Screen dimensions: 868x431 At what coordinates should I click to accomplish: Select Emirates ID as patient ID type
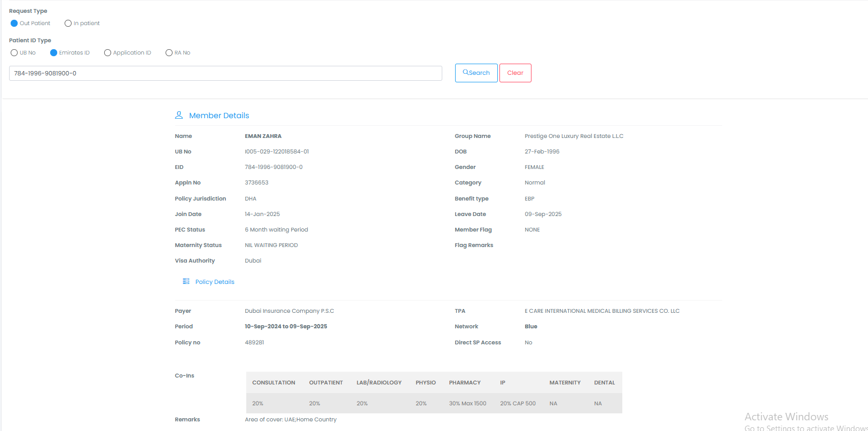[53, 53]
